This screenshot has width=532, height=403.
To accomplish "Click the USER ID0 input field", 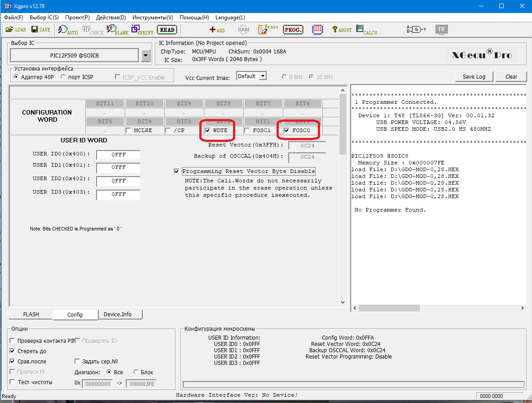I will click(x=119, y=155).
